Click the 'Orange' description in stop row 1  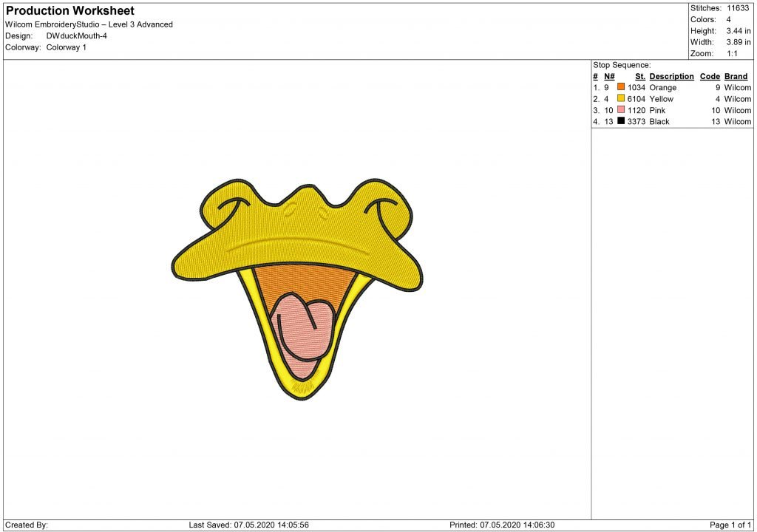click(663, 88)
